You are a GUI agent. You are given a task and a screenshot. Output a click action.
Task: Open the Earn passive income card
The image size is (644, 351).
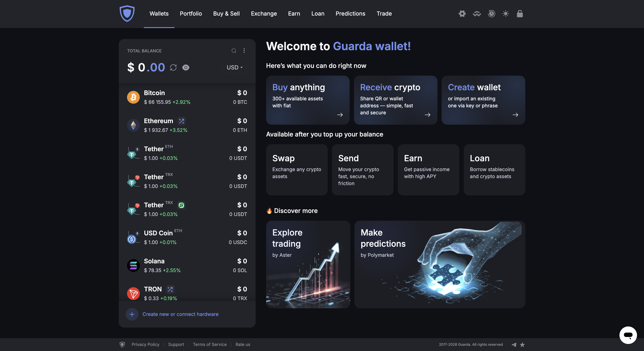pos(428,170)
